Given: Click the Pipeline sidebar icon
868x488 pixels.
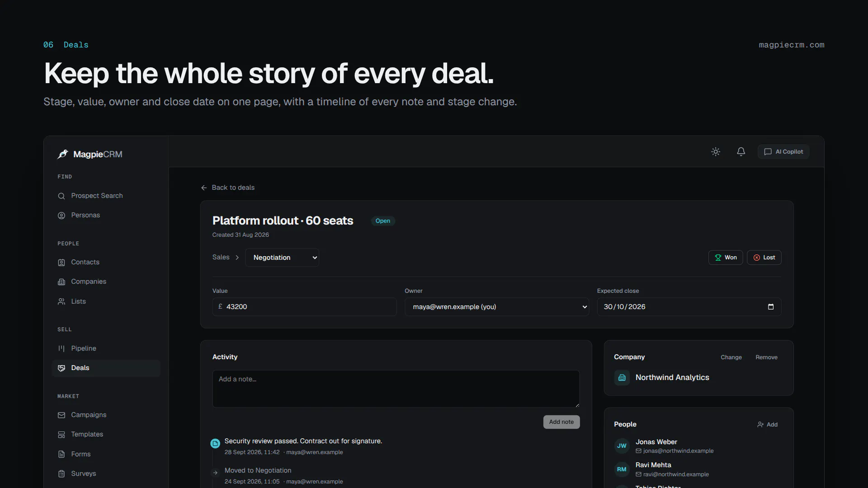Looking at the screenshot, I should (61, 348).
